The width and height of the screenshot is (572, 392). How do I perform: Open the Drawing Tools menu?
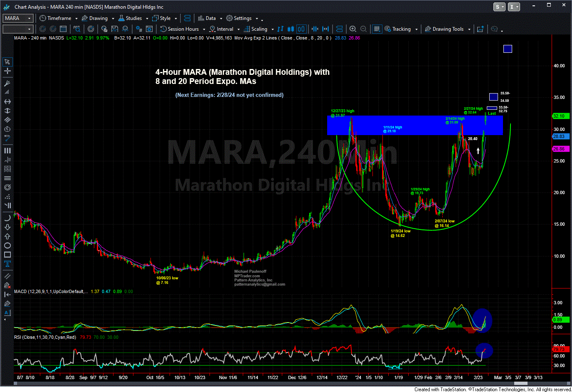point(444,29)
